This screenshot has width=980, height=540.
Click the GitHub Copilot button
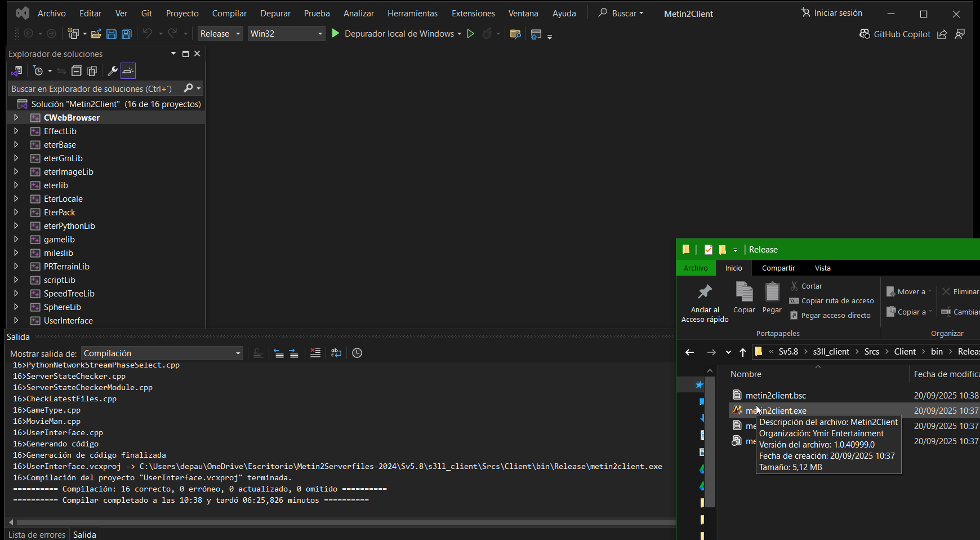[x=895, y=34]
